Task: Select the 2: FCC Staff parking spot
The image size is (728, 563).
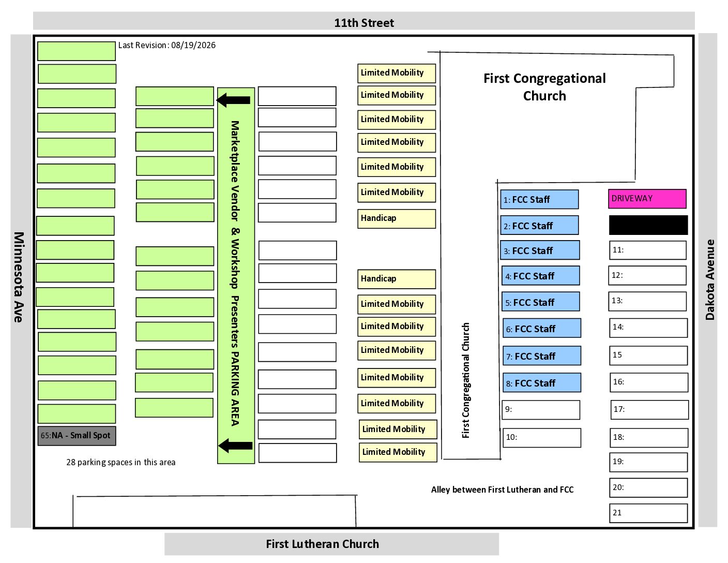Action: [x=539, y=226]
